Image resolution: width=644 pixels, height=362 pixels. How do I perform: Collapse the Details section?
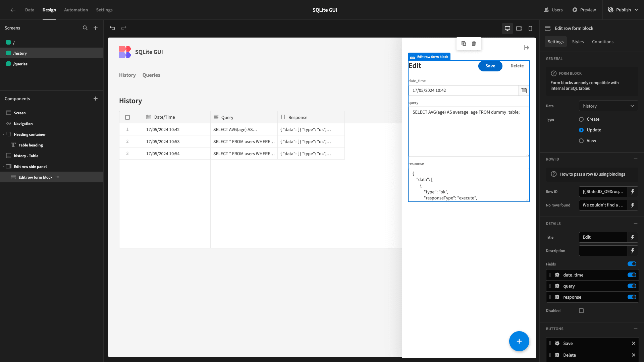coord(636,224)
